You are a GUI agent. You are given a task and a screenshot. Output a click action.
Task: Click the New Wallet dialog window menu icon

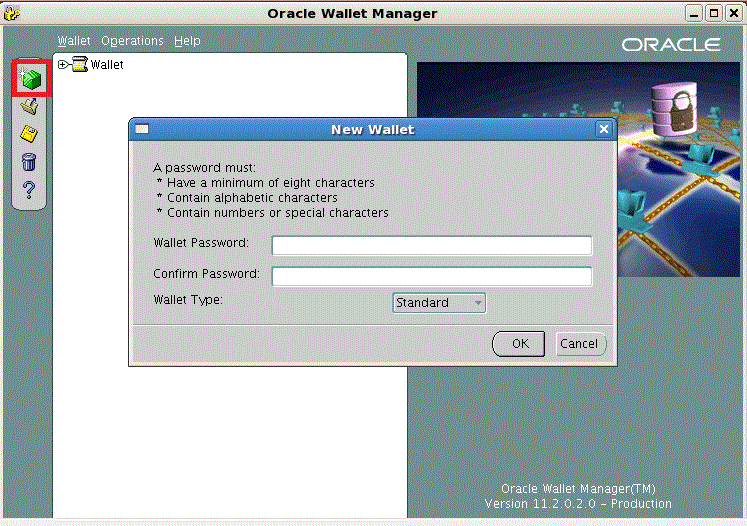pyautogui.click(x=142, y=129)
